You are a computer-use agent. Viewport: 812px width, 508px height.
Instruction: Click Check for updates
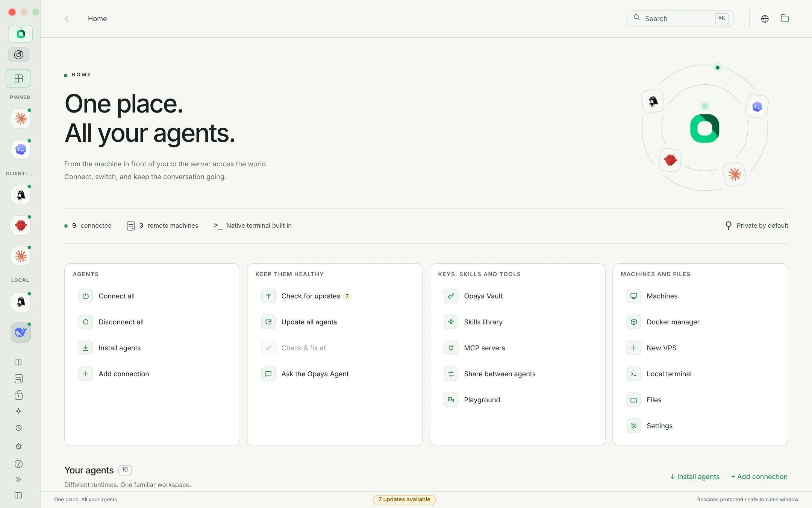335,296
